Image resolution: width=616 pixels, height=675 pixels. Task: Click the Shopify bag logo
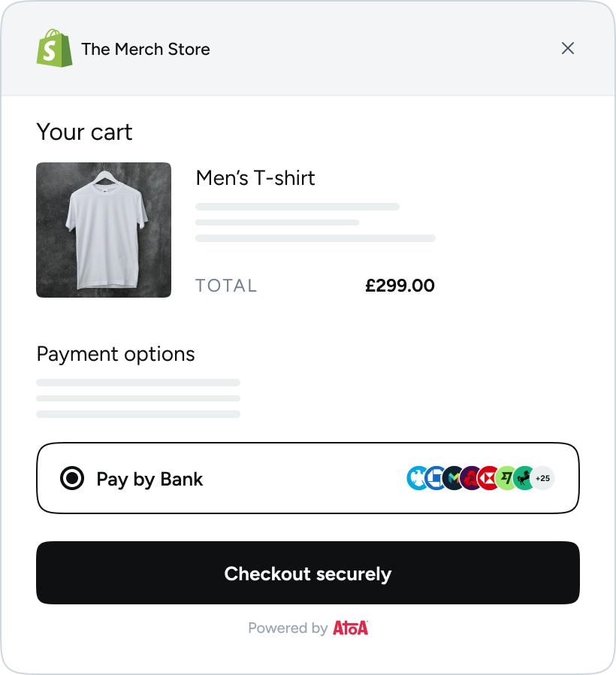click(x=54, y=49)
